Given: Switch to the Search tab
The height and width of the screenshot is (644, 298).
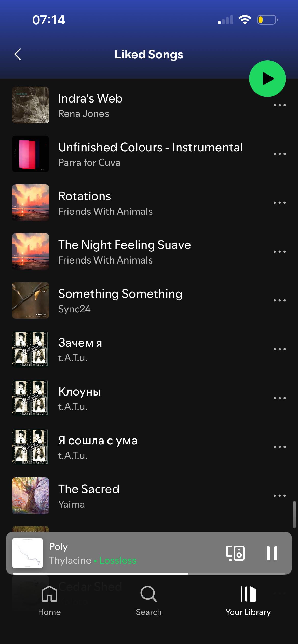Looking at the screenshot, I should tap(149, 601).
